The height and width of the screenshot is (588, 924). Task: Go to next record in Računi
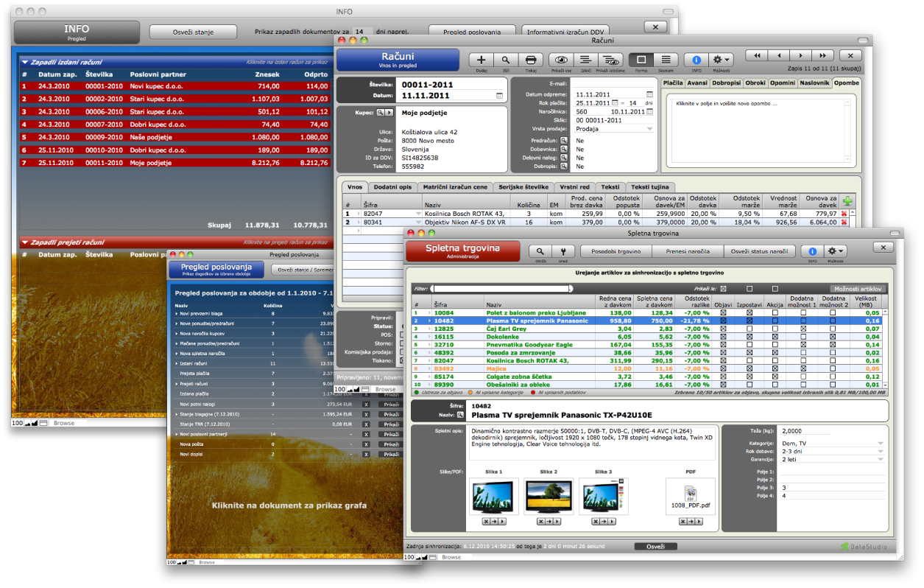point(800,55)
